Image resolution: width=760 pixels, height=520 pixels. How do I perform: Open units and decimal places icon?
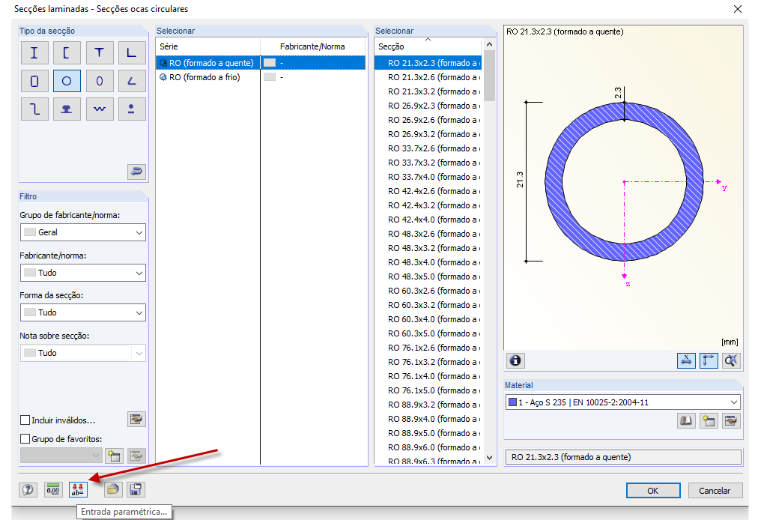click(53, 490)
